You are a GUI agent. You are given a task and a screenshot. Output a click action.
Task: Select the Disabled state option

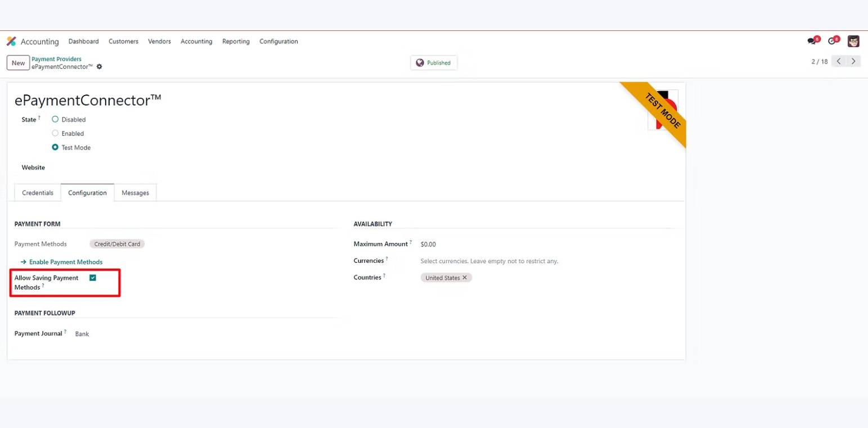coord(55,119)
